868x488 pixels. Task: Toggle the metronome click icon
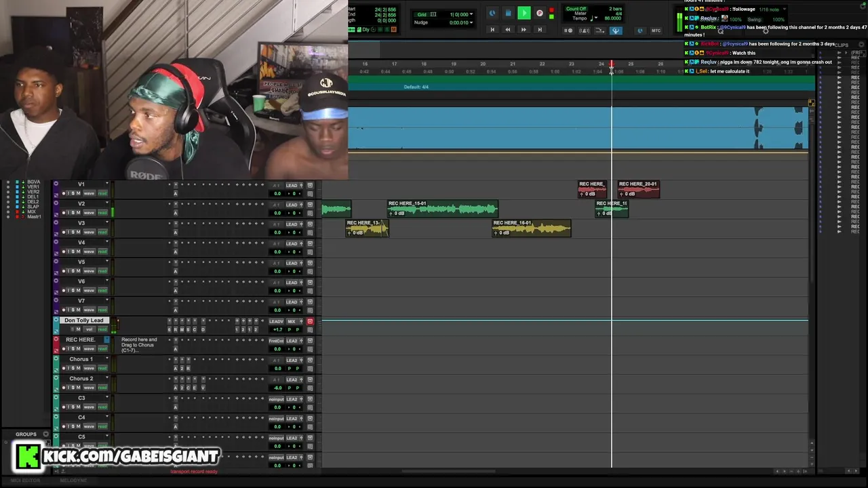(x=584, y=30)
